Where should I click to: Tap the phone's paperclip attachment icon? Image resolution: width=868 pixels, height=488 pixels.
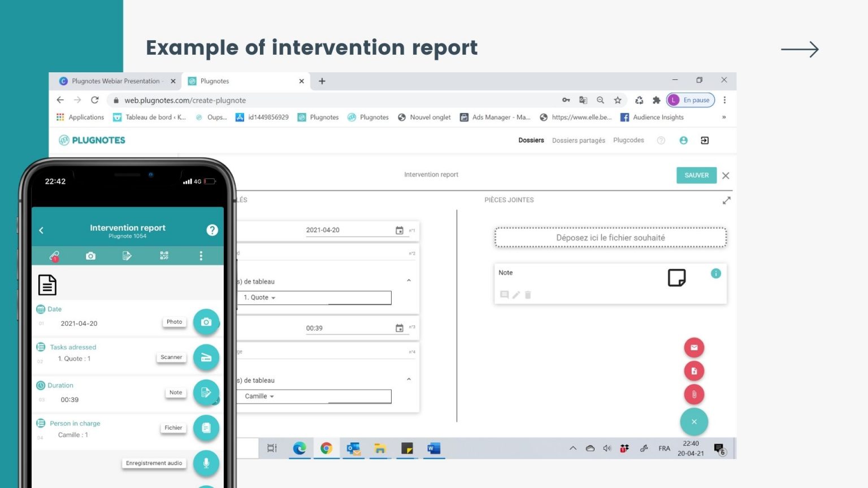pyautogui.click(x=54, y=256)
